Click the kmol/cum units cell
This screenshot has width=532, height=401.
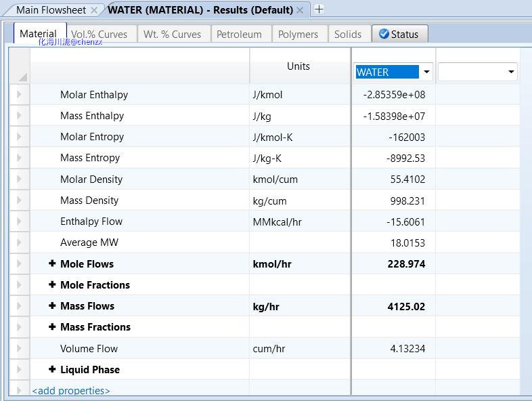pyautogui.click(x=300, y=179)
